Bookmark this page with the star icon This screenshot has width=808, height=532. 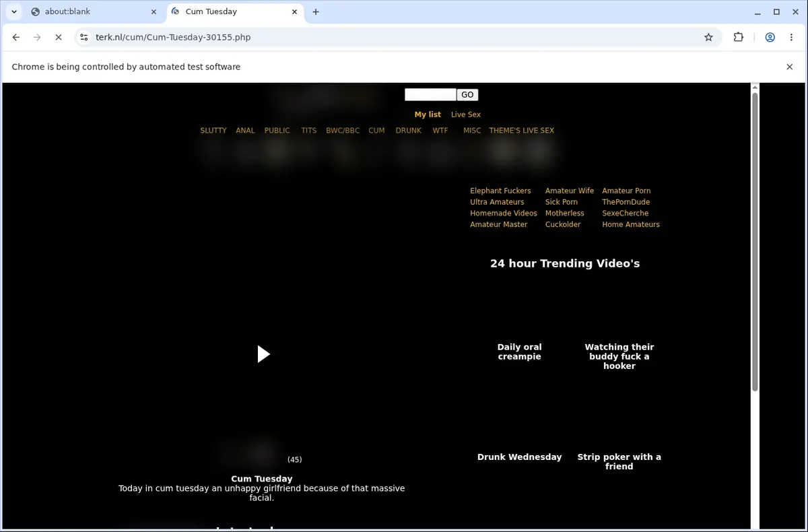pos(708,38)
